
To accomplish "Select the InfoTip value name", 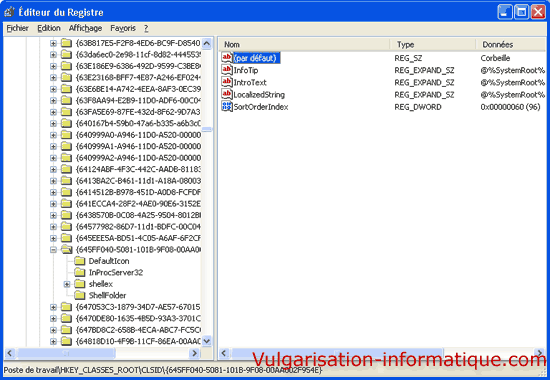I will point(246,70).
